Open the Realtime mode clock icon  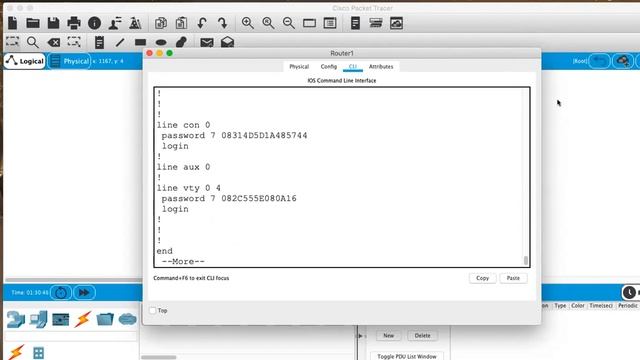[629, 292]
